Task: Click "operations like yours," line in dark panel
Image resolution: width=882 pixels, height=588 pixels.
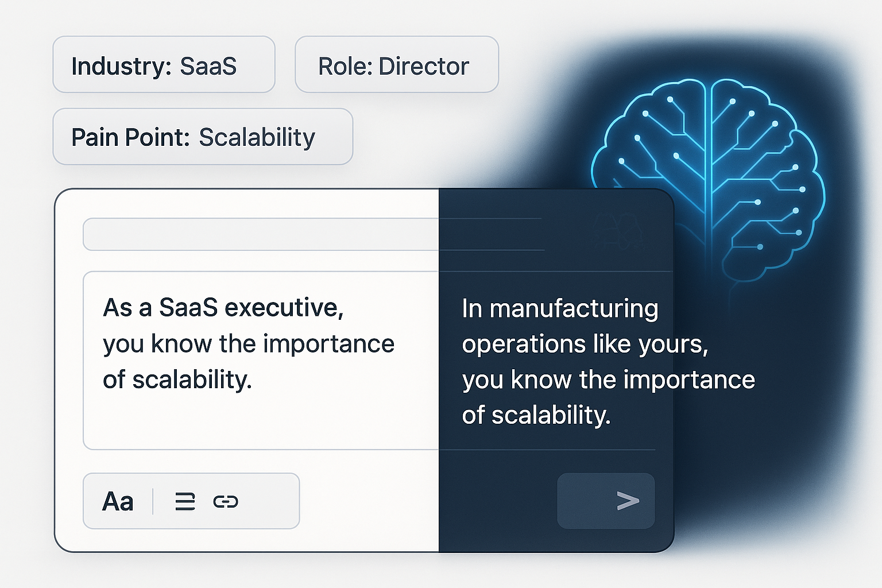Action: coord(585,344)
